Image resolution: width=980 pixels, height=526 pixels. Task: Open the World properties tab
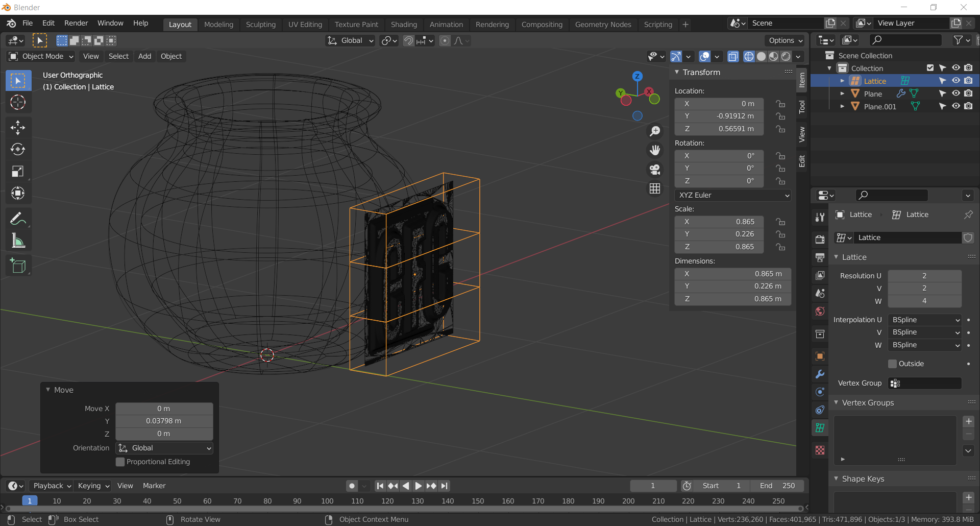click(x=820, y=312)
